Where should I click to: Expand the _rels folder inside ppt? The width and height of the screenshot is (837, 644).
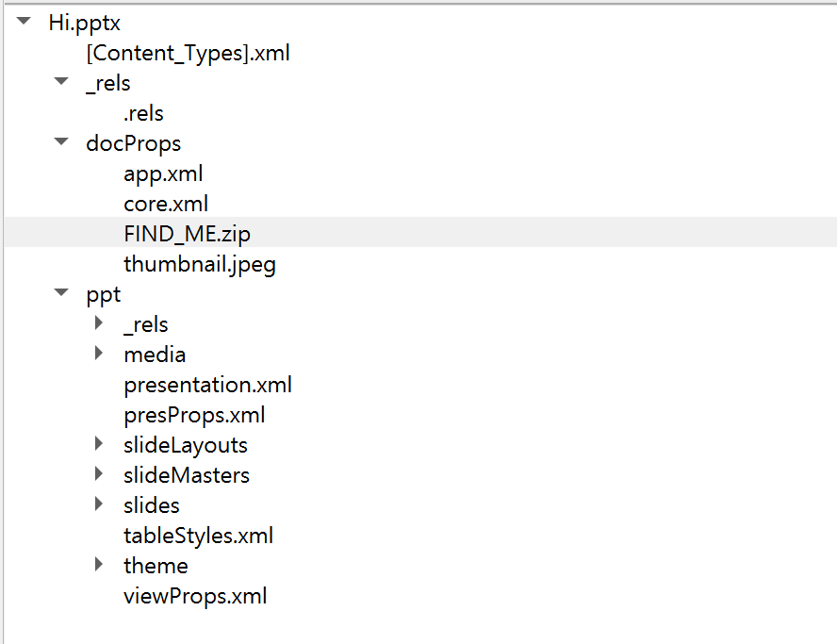tap(99, 323)
